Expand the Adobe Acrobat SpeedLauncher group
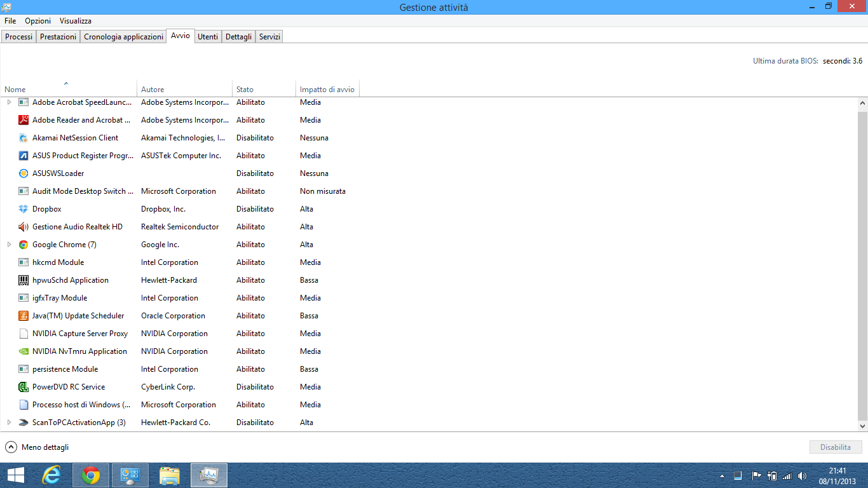 click(x=9, y=102)
